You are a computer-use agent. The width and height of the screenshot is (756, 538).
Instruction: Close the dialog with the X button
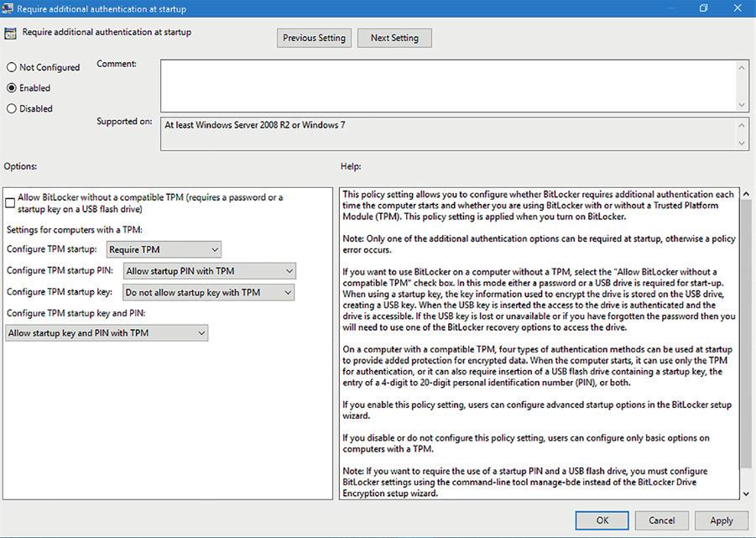point(738,8)
